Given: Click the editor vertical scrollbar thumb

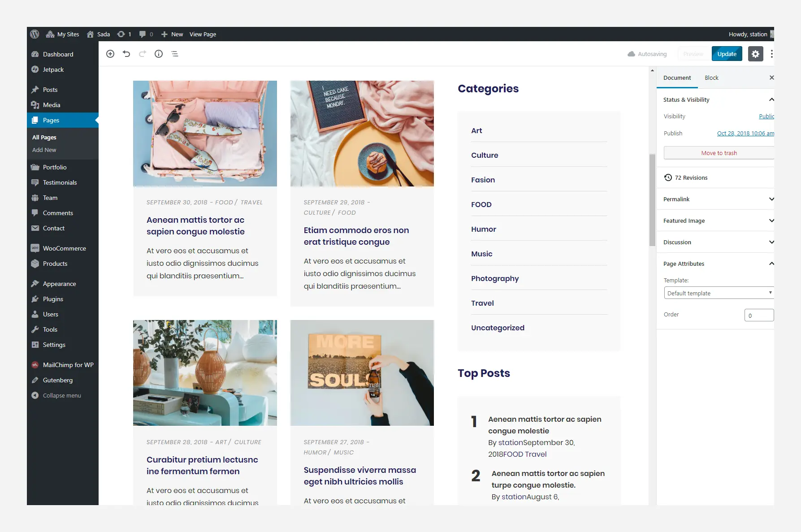Looking at the screenshot, I should 652,199.
